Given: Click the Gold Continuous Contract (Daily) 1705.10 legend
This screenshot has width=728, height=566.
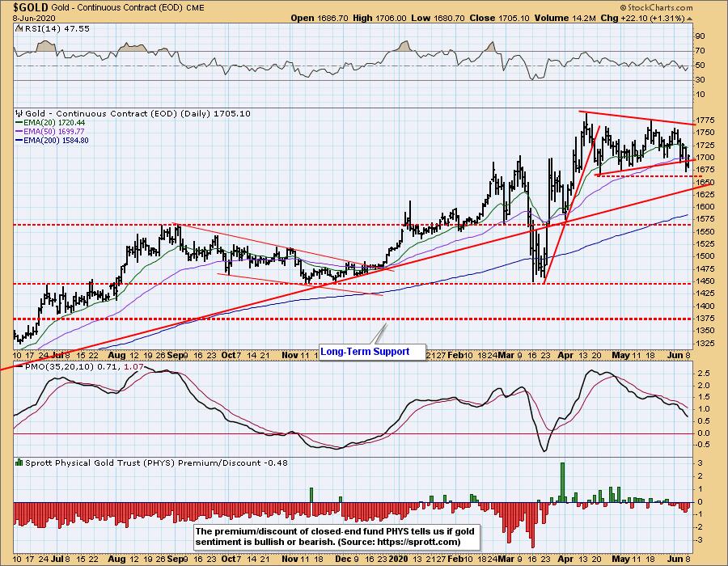Looking at the screenshot, I should click(138, 113).
